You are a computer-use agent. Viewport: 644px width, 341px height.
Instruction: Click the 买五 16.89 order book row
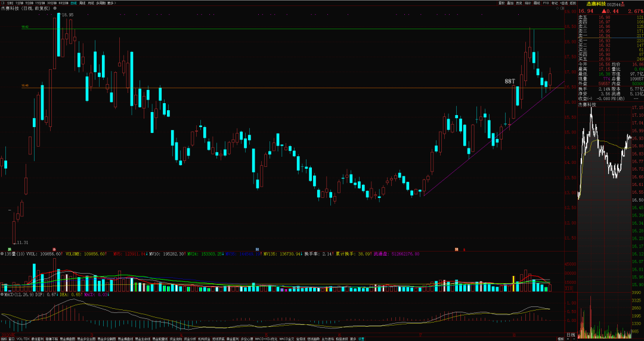[x=611, y=59]
